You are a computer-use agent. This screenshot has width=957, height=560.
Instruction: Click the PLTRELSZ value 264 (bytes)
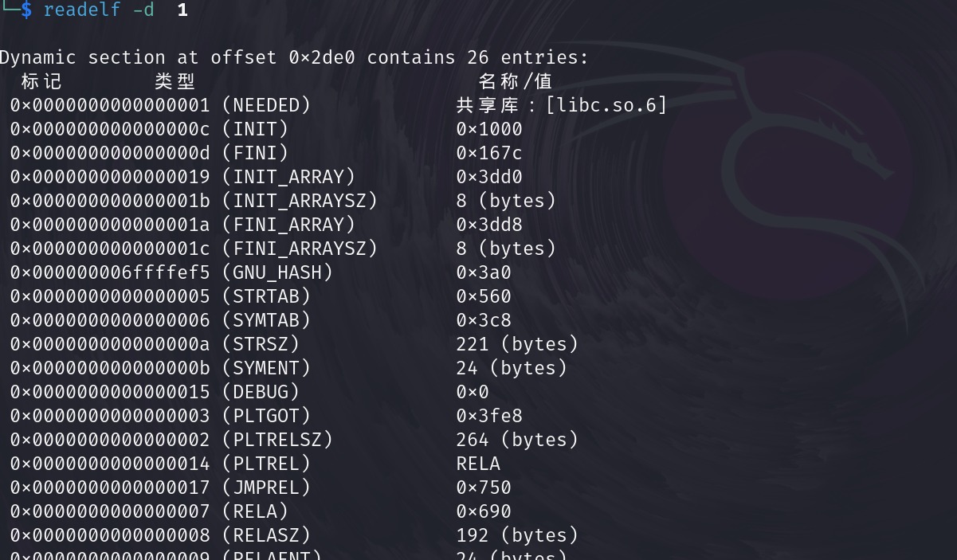(x=516, y=440)
